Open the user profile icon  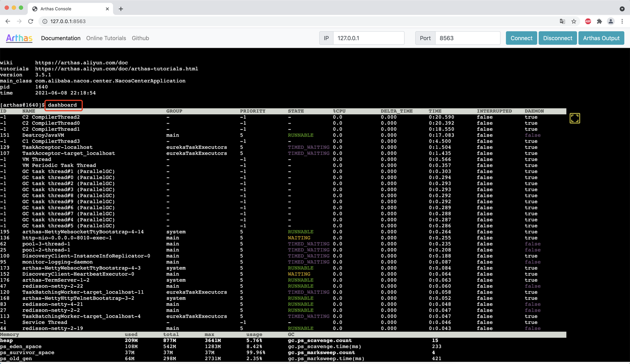point(611,21)
